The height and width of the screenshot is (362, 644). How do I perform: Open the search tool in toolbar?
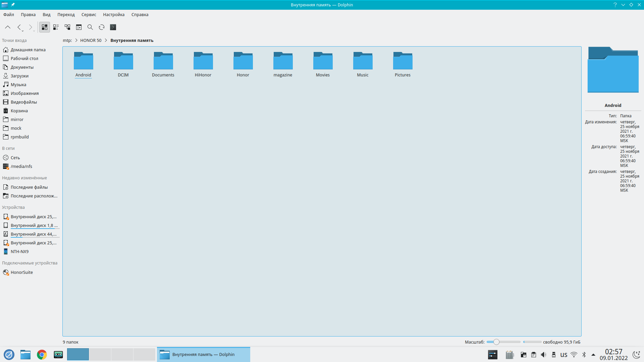90,27
